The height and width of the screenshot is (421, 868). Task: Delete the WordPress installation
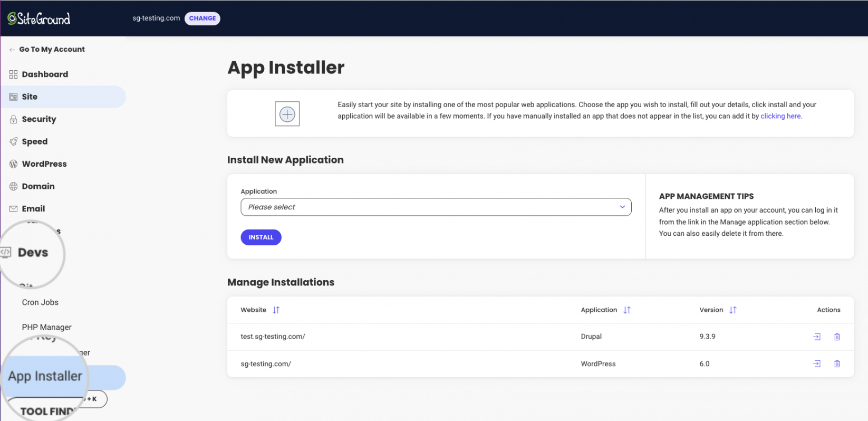click(837, 363)
